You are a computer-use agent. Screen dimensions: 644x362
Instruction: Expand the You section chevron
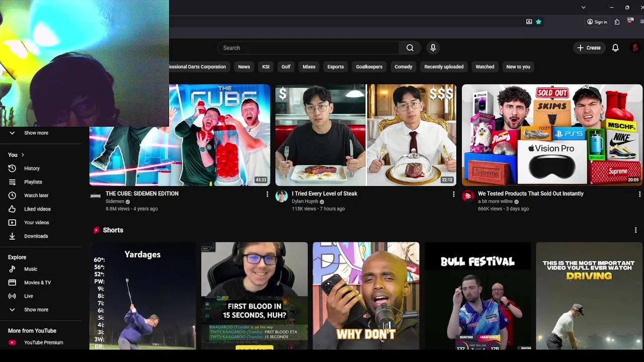23,155
